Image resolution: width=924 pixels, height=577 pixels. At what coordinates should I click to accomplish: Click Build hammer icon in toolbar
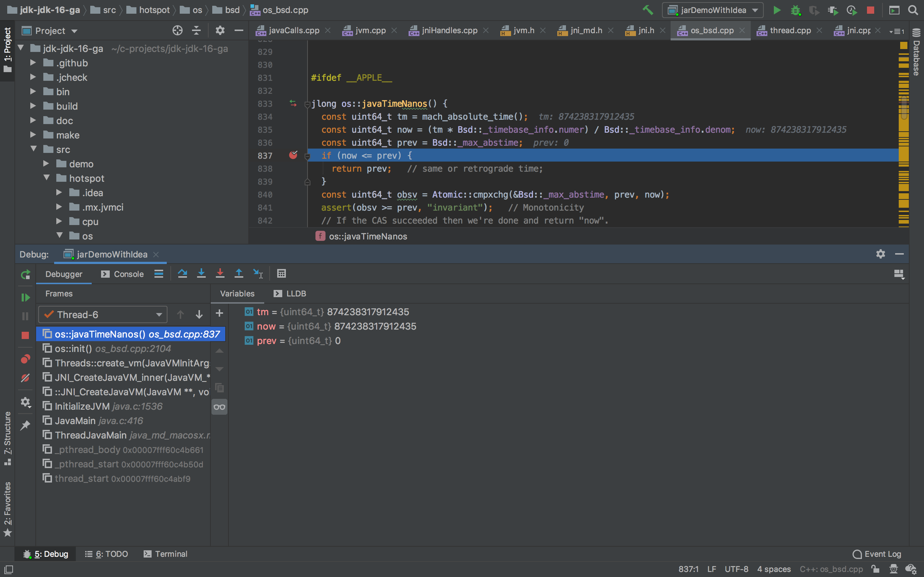pos(648,10)
